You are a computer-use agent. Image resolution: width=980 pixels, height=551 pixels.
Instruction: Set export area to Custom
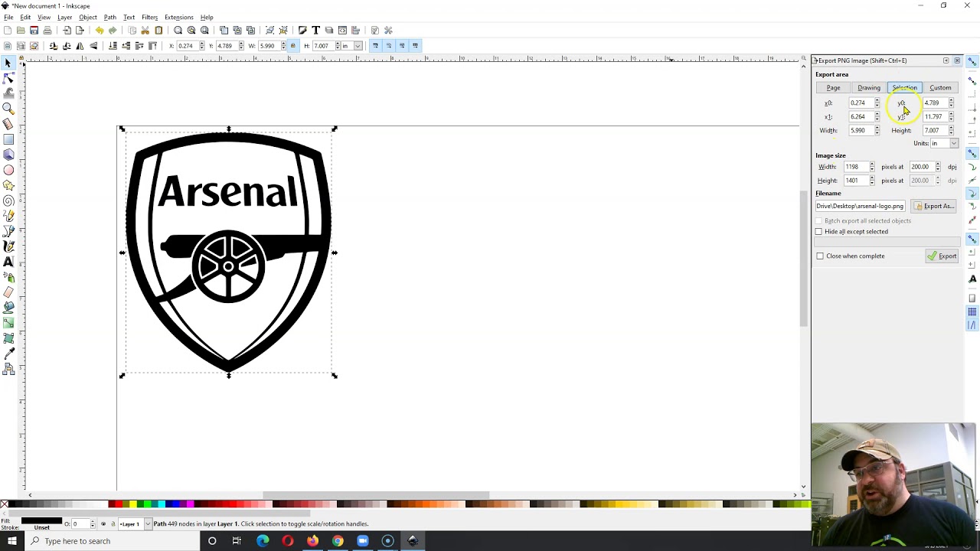pyautogui.click(x=940, y=88)
